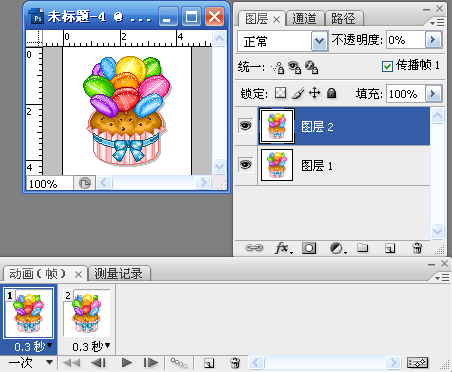Close the 图层 tab with its x

click(x=276, y=20)
